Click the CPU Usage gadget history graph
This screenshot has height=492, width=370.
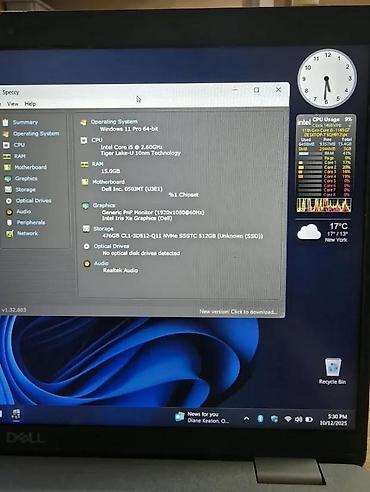point(324,205)
